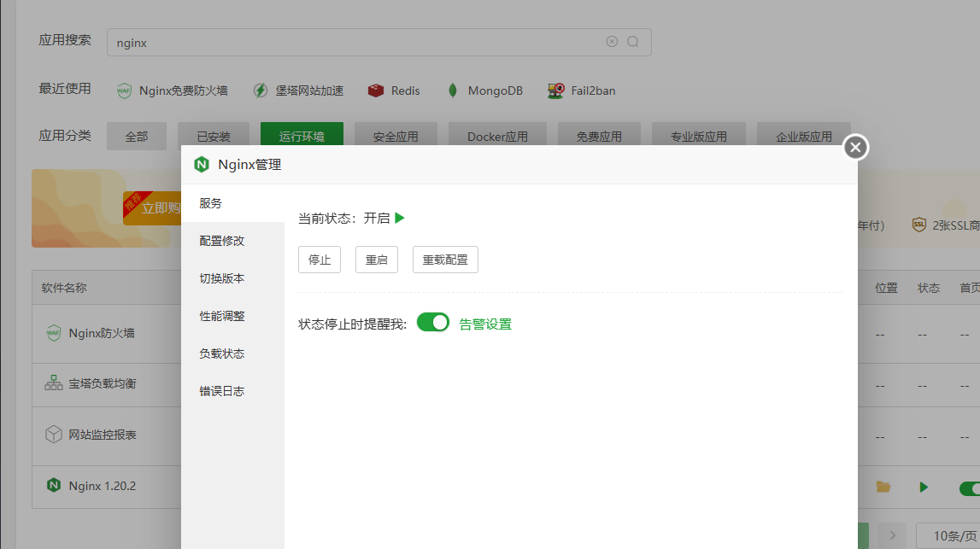
Task: Filter by 安全应用 category
Action: [396, 135]
